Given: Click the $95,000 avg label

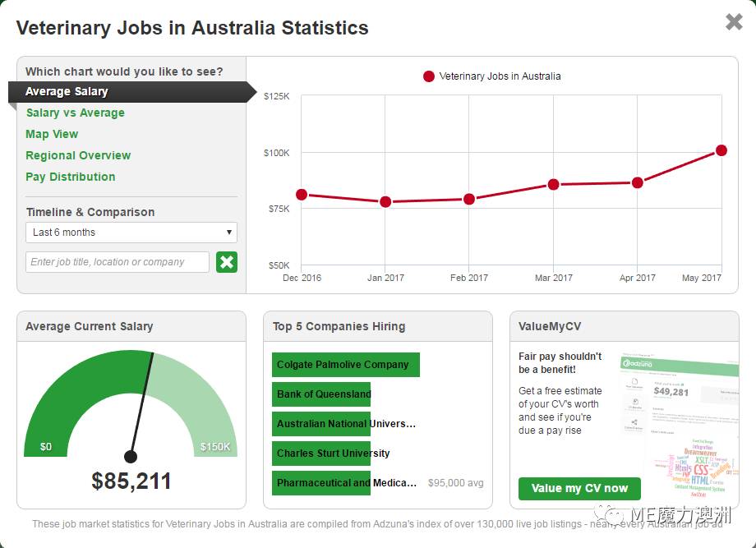Looking at the screenshot, I should [455, 483].
